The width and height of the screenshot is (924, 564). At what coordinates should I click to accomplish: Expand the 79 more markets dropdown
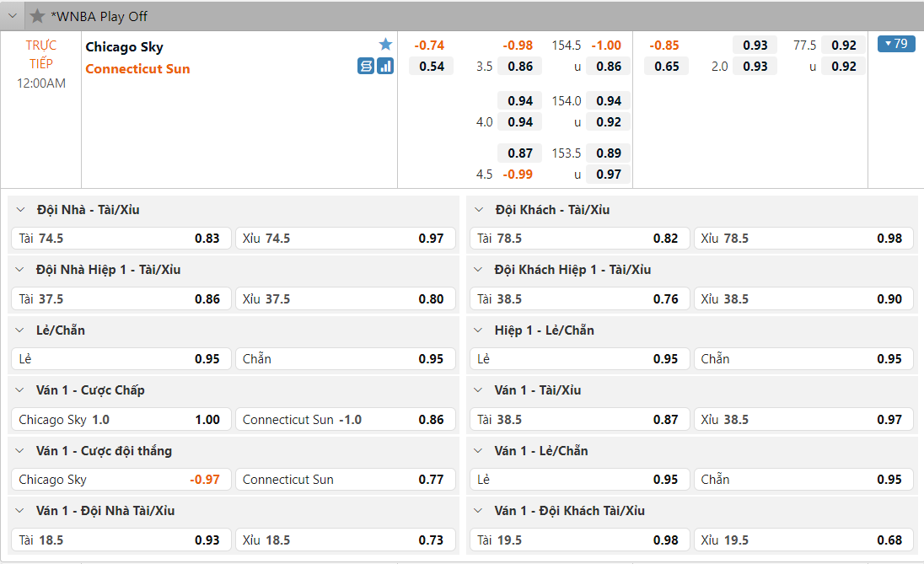coord(895,44)
